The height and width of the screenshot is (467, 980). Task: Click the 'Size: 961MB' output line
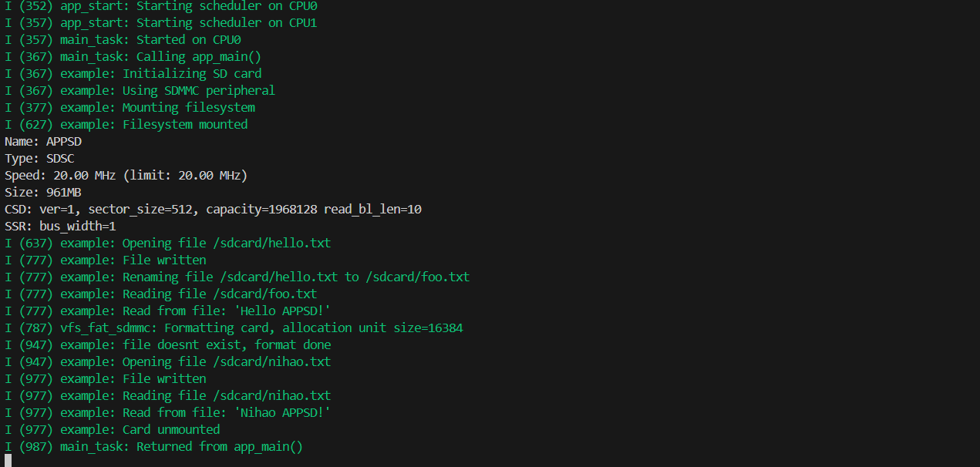(43, 192)
